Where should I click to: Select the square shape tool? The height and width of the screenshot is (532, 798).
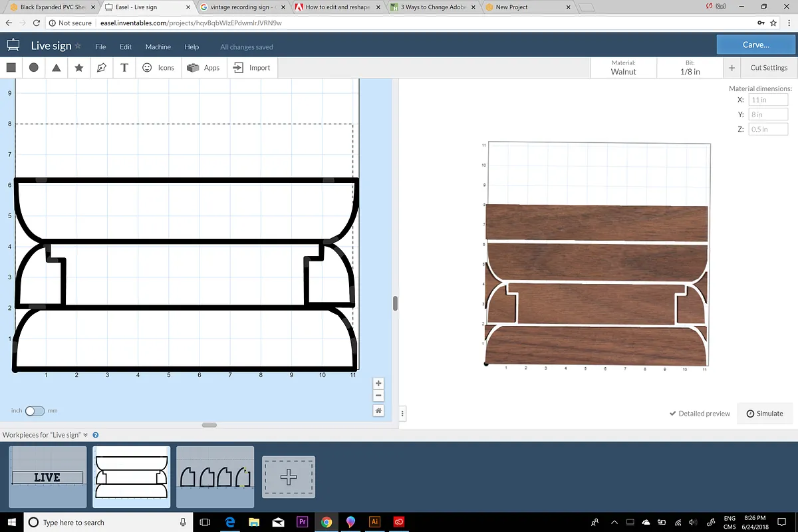[11, 68]
